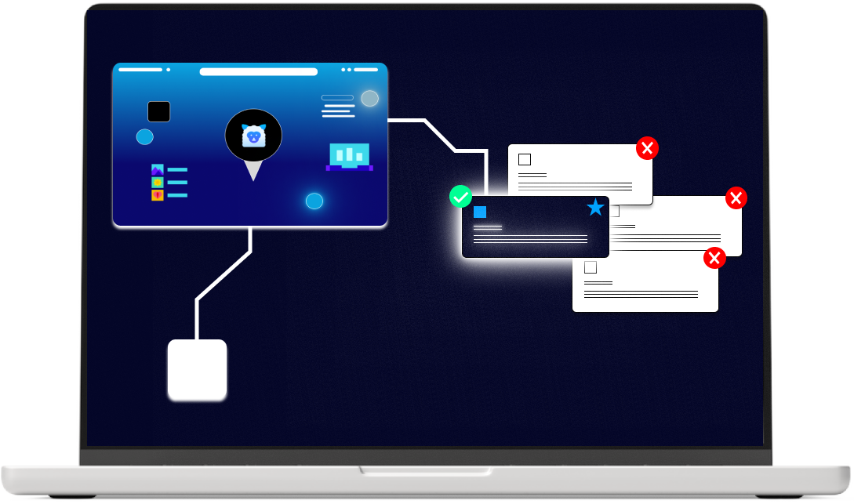Select the yellow sun icon in the list
The width and height of the screenshot is (854, 504).
[x=157, y=183]
